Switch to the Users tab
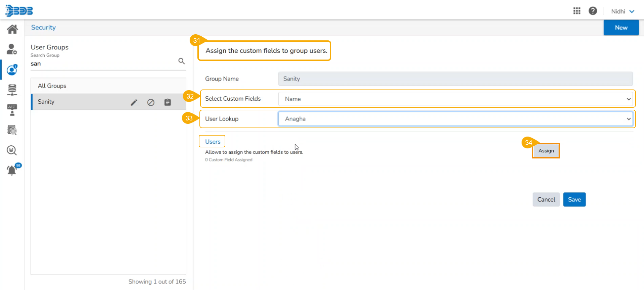The height and width of the screenshot is (290, 644). (x=213, y=142)
